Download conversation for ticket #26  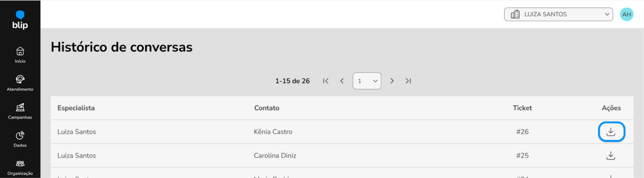(611, 132)
